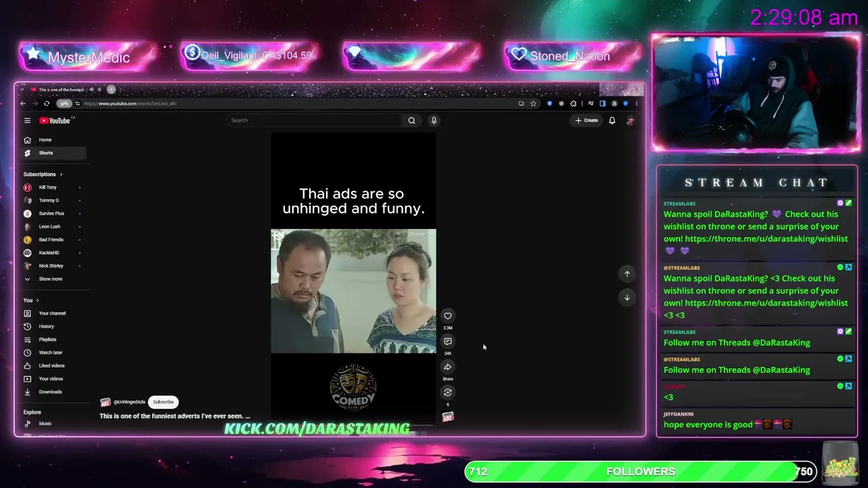Open Your channel from the sidebar
The image size is (868, 488).
click(x=54, y=313)
